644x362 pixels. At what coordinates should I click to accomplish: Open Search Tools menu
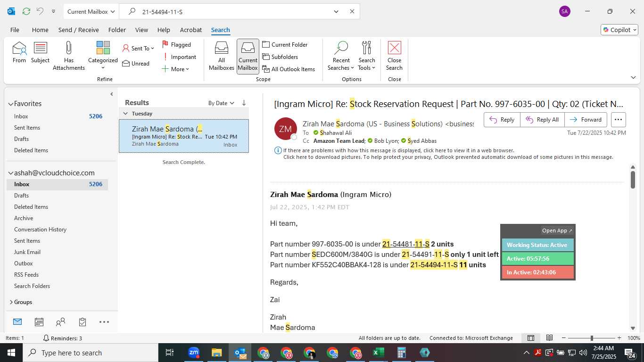click(x=367, y=56)
